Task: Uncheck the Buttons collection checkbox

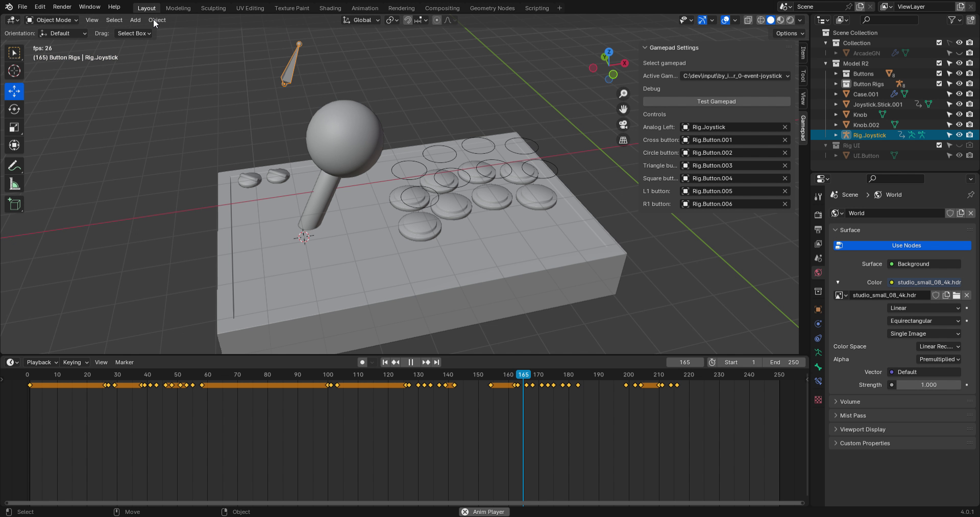Action: pos(938,74)
